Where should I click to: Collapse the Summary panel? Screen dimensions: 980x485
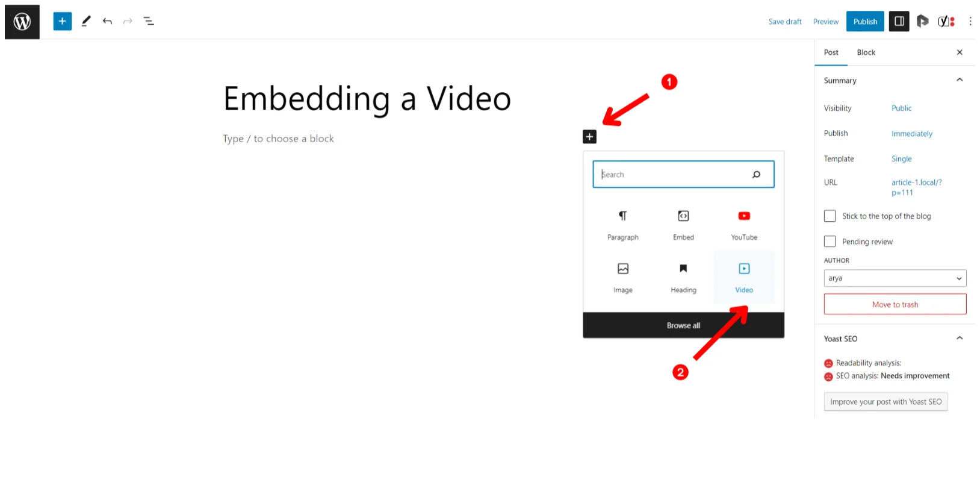[960, 80]
